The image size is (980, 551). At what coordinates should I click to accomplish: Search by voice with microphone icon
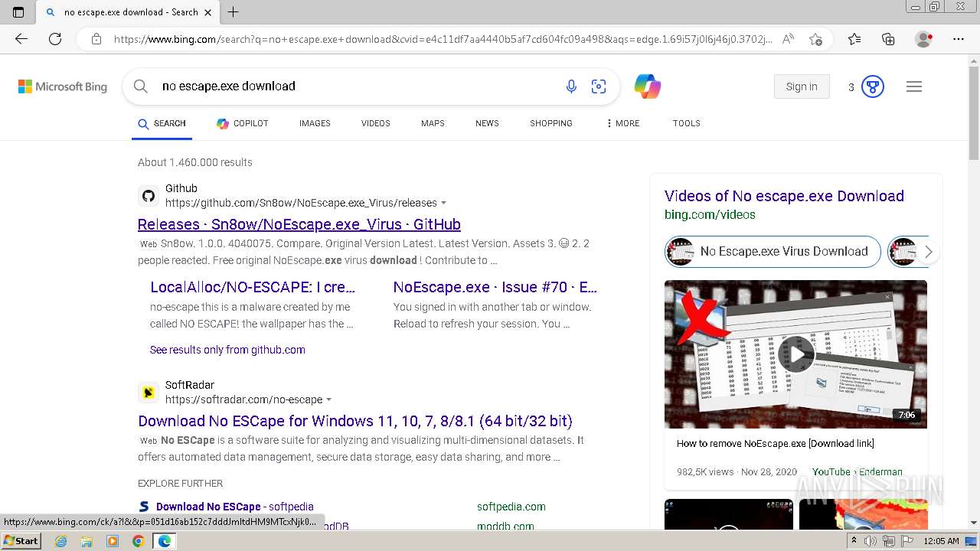571,86
